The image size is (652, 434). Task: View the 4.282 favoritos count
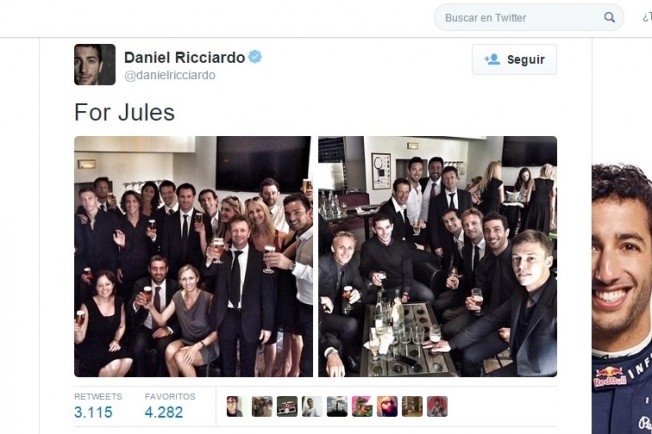[x=164, y=412]
